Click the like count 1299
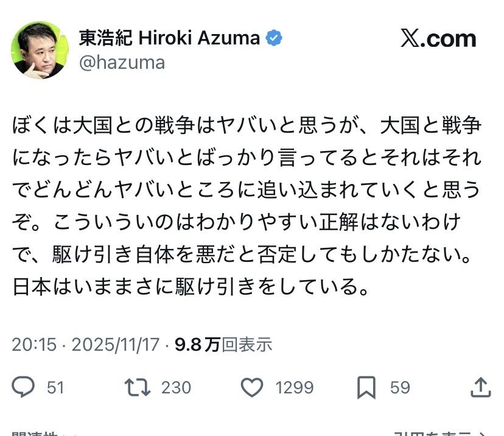 [x=293, y=387]
